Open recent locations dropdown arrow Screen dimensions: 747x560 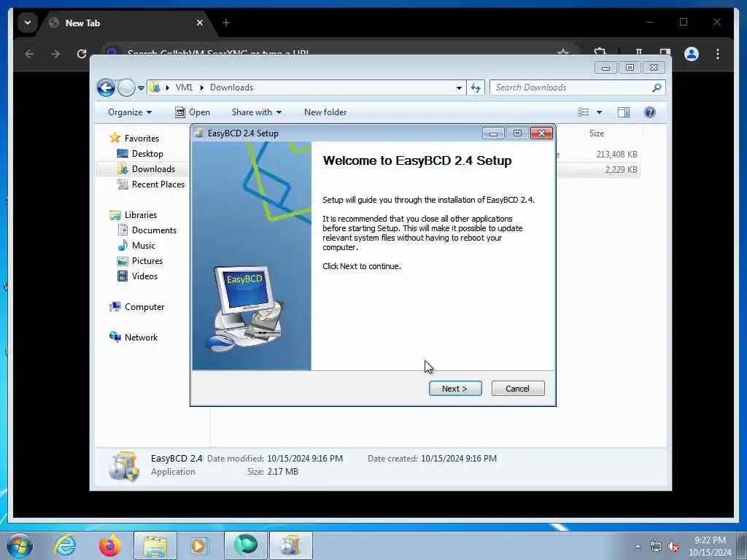coord(141,88)
